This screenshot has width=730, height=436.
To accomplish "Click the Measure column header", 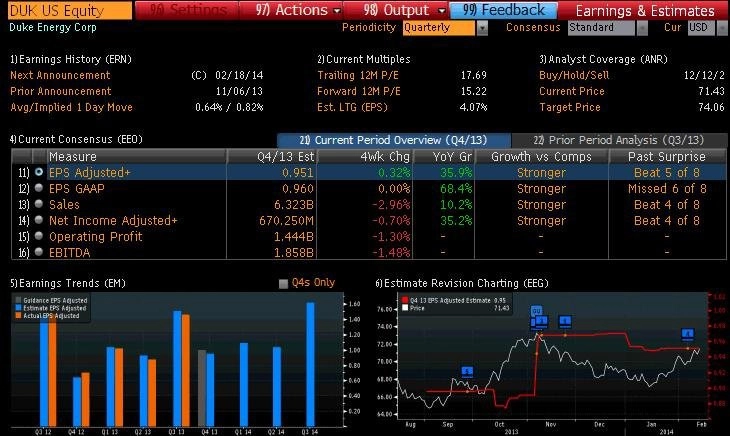I will click(136, 156).
